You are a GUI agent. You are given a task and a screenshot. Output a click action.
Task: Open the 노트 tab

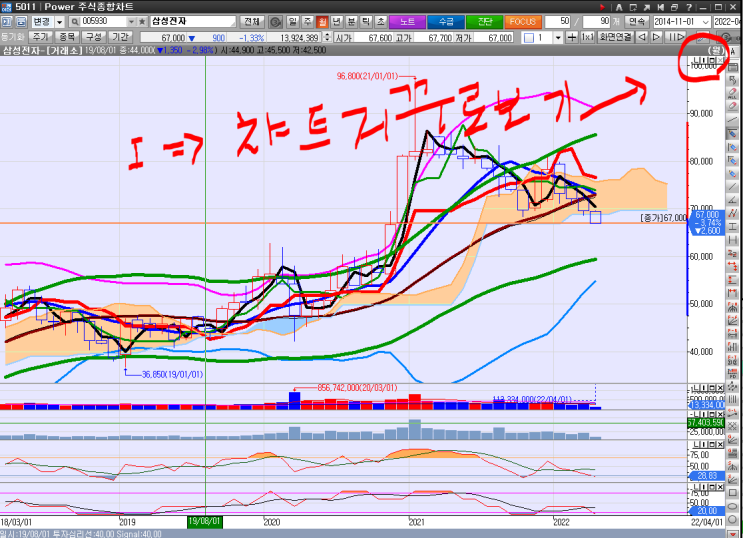(x=407, y=22)
